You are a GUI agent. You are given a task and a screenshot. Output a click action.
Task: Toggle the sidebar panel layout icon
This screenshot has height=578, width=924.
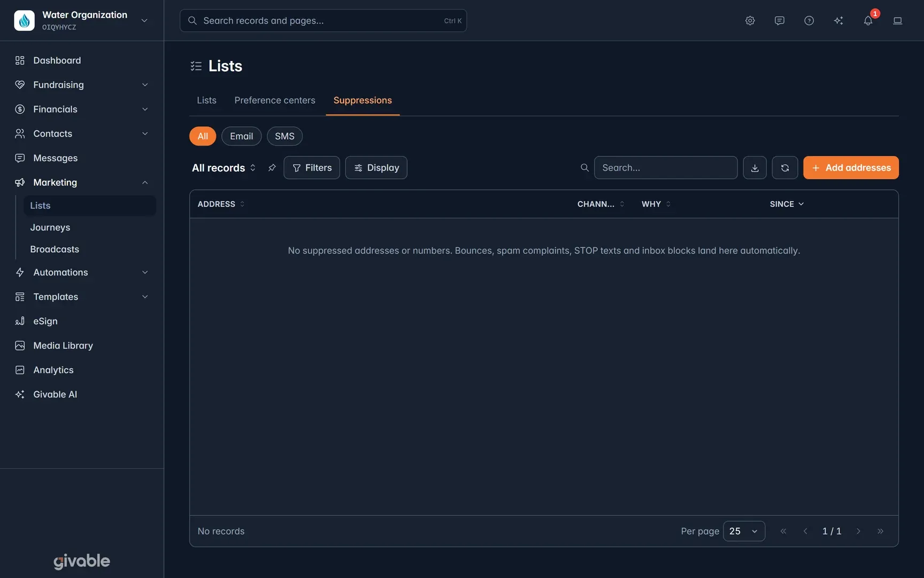[x=897, y=21]
